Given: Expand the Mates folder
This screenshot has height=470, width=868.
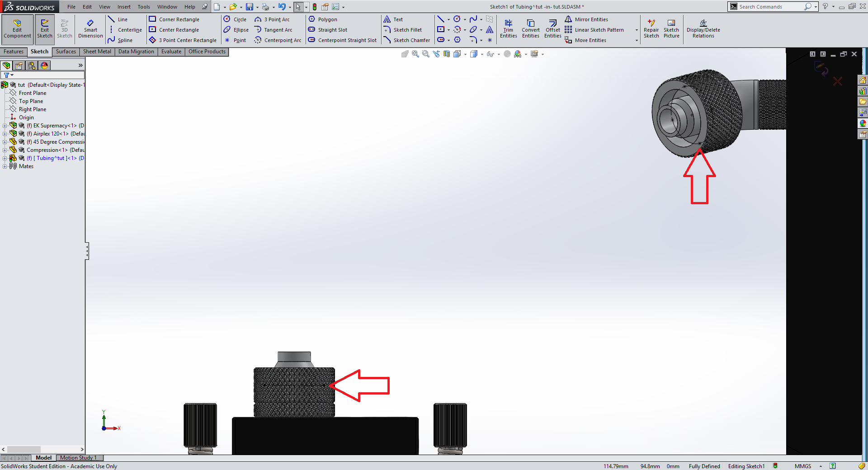Looking at the screenshot, I should [5, 166].
